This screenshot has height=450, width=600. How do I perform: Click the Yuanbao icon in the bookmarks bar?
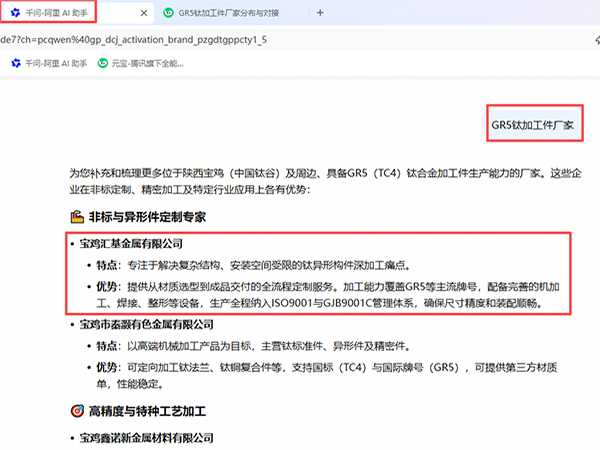coord(103,63)
